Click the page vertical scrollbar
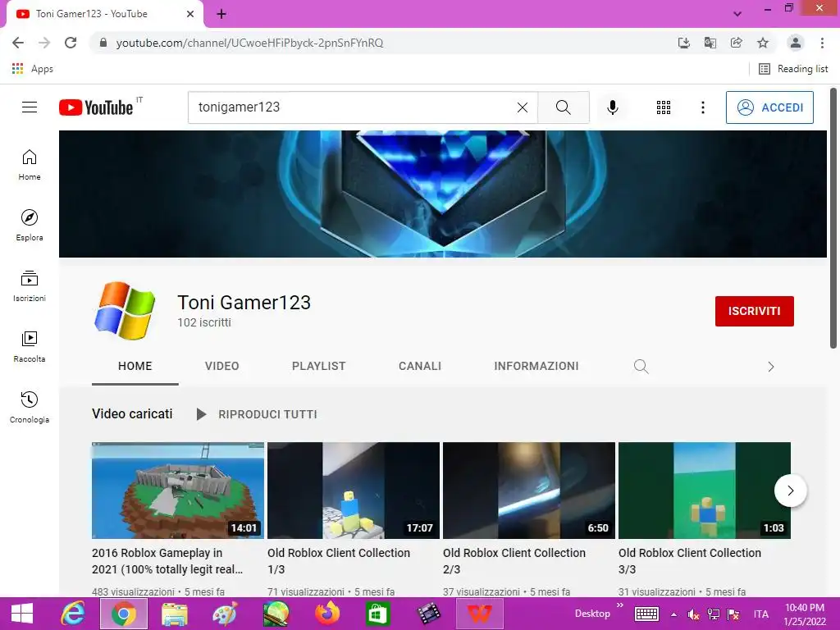Image resolution: width=840 pixels, height=630 pixels. (833, 218)
